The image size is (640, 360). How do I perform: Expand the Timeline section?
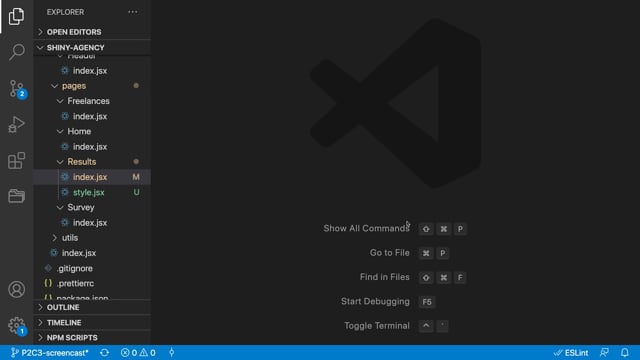pos(92,322)
